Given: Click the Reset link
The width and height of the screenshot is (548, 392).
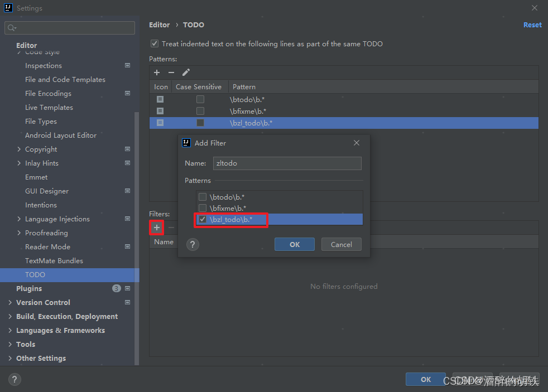Looking at the screenshot, I should coord(532,25).
